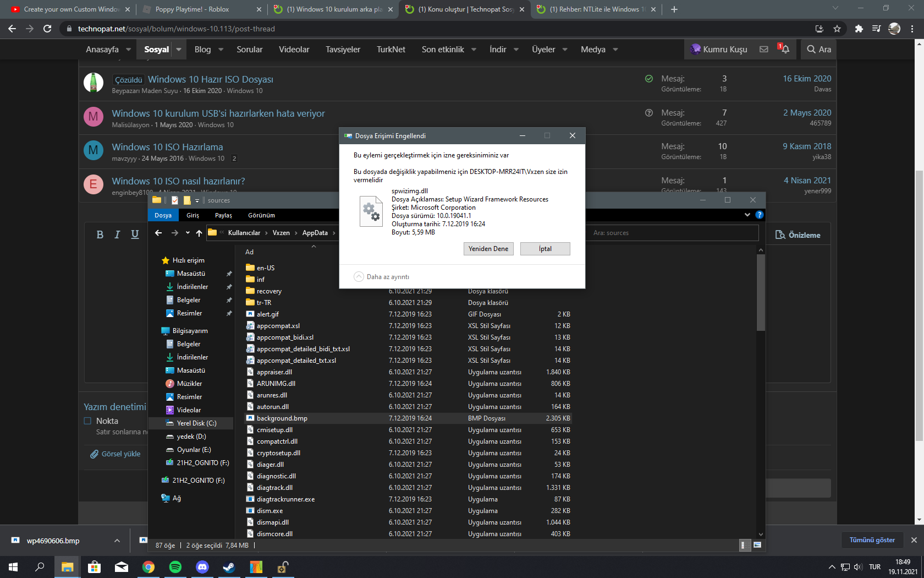Open the Explorer help question mark icon
The height and width of the screenshot is (578, 924).
pyautogui.click(x=760, y=215)
